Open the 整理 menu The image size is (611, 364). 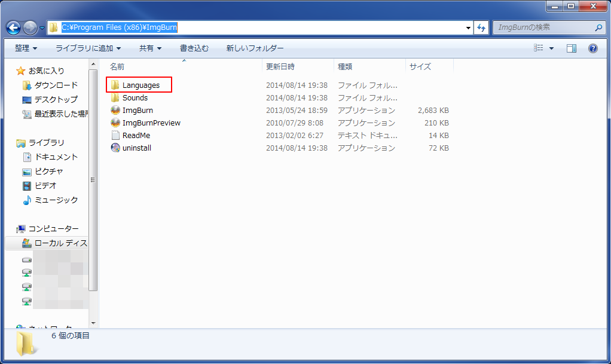point(26,48)
